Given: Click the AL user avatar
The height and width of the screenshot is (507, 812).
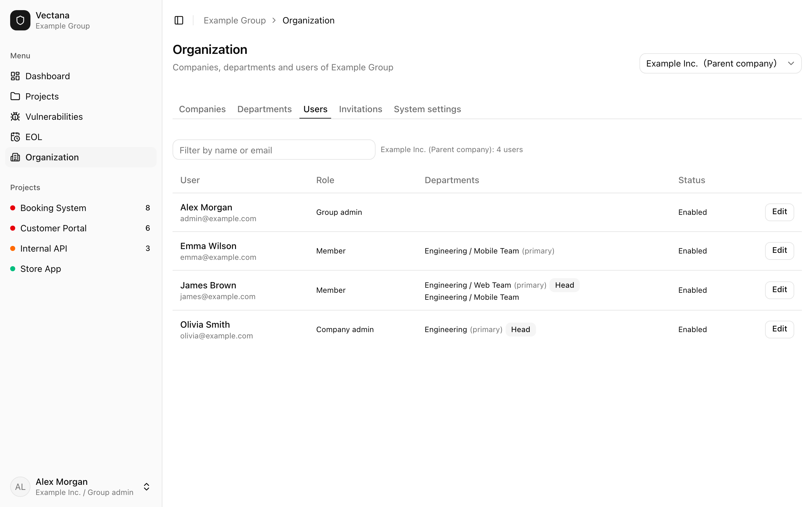Looking at the screenshot, I should 20,486.
